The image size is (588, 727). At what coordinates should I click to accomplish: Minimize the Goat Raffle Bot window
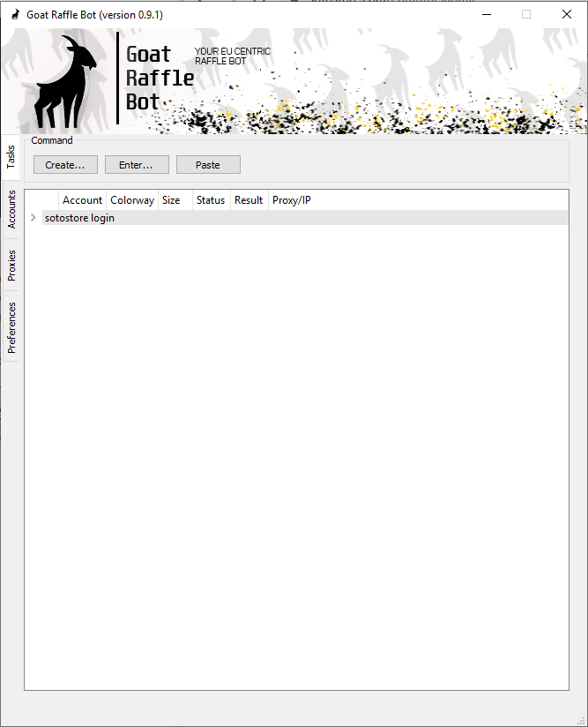(487, 14)
